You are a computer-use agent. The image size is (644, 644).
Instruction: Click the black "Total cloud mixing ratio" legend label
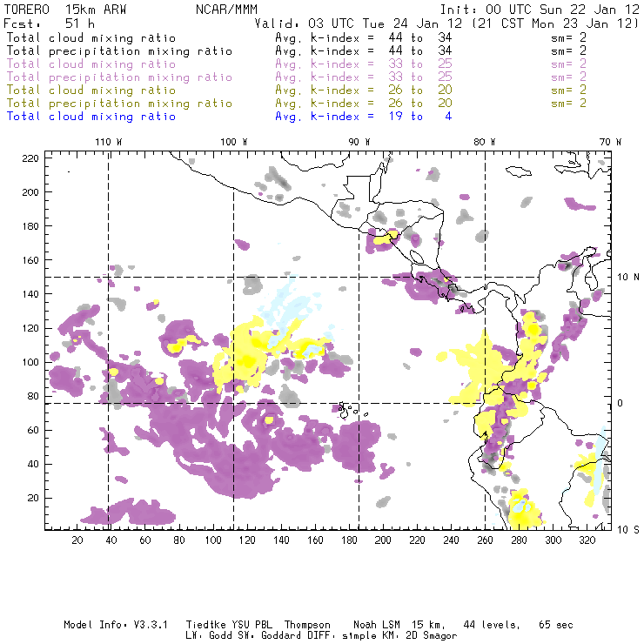click(91, 37)
